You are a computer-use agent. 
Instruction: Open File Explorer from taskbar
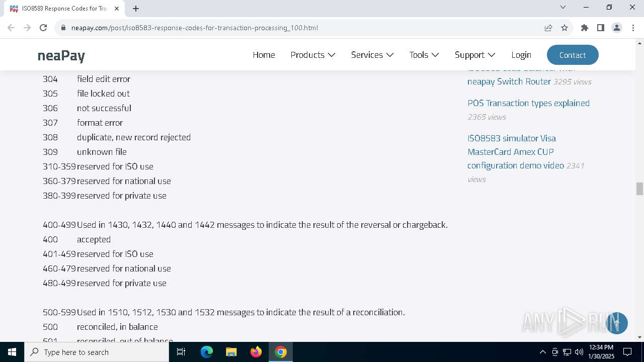point(231,352)
